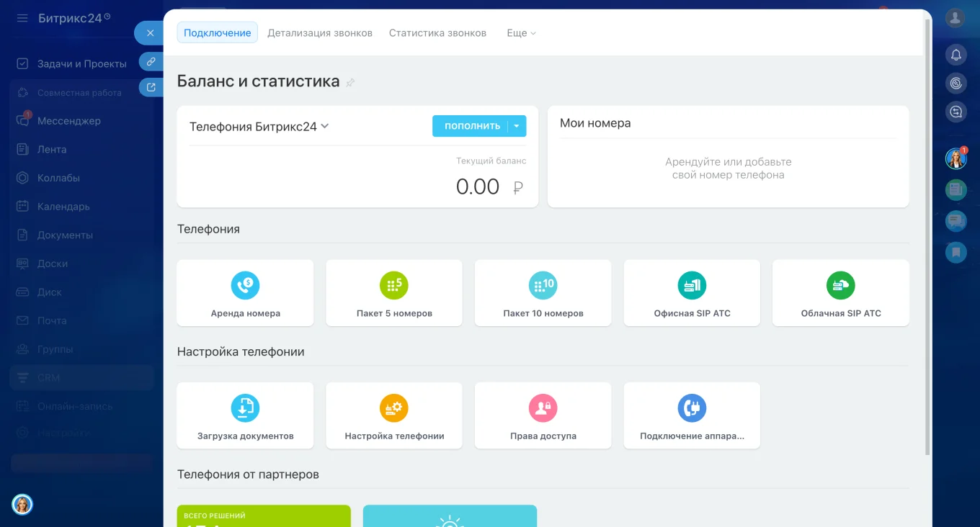Open the Настройка телефонии tile

393,415
